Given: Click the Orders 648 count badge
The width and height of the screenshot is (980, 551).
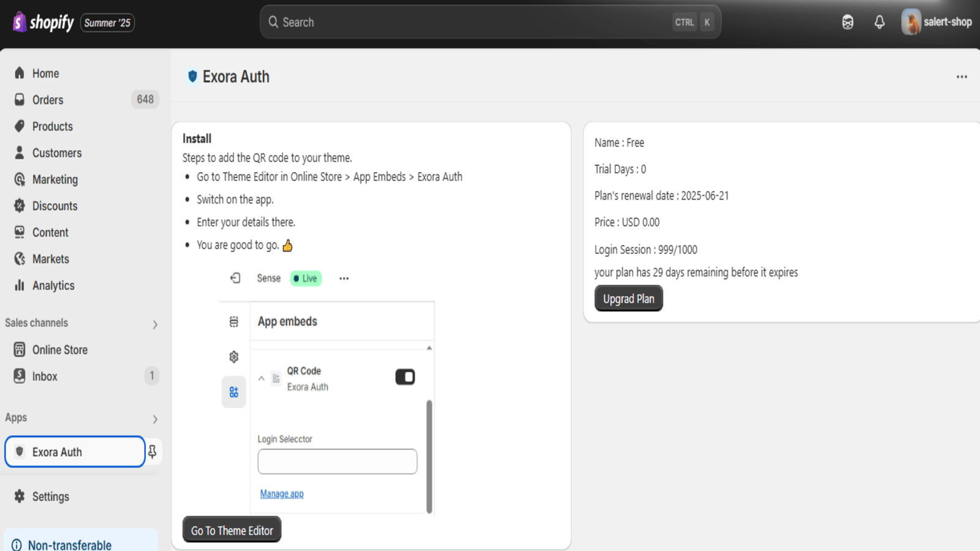Looking at the screenshot, I should click(145, 99).
